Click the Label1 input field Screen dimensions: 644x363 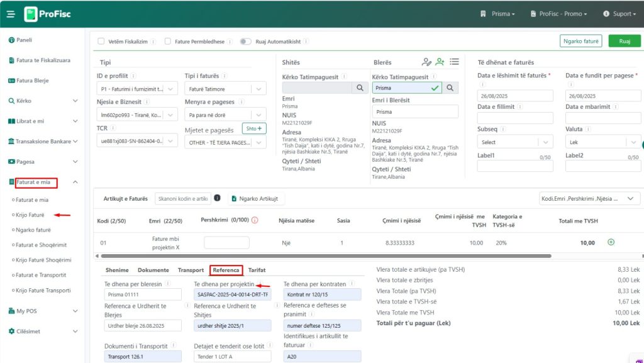(515, 166)
